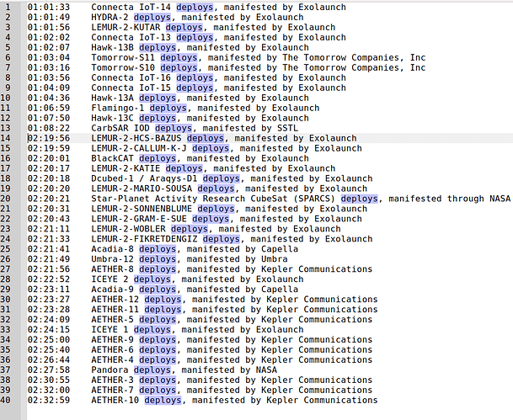Click the text ICEYE 2
This screenshot has width=513, height=420.
pos(110,279)
